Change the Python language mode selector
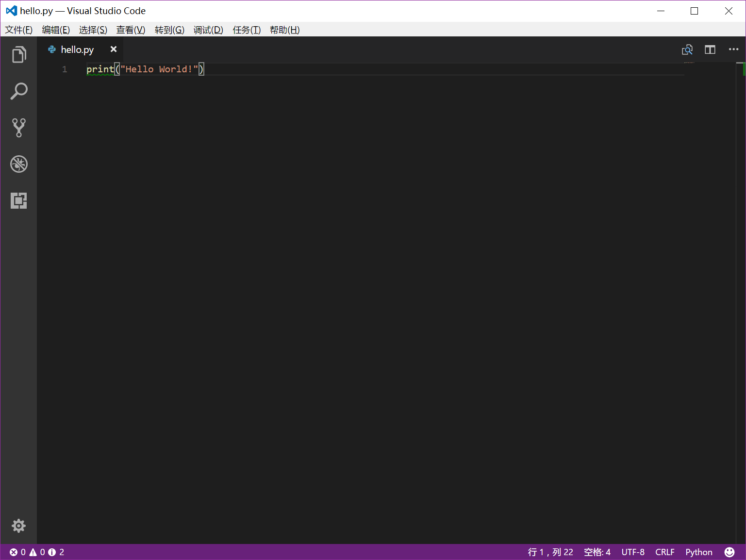The height and width of the screenshot is (560, 746). 698,552
